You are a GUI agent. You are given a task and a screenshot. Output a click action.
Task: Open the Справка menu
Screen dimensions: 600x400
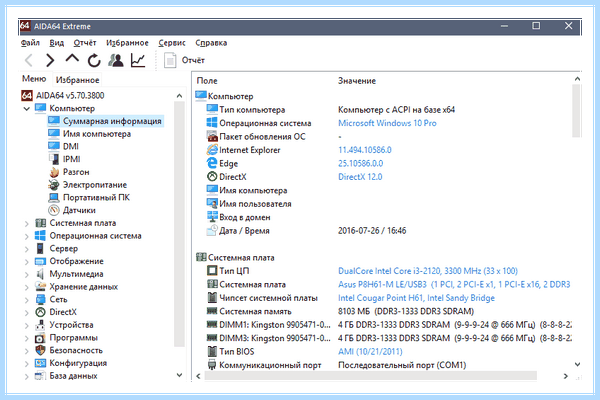[x=211, y=43]
